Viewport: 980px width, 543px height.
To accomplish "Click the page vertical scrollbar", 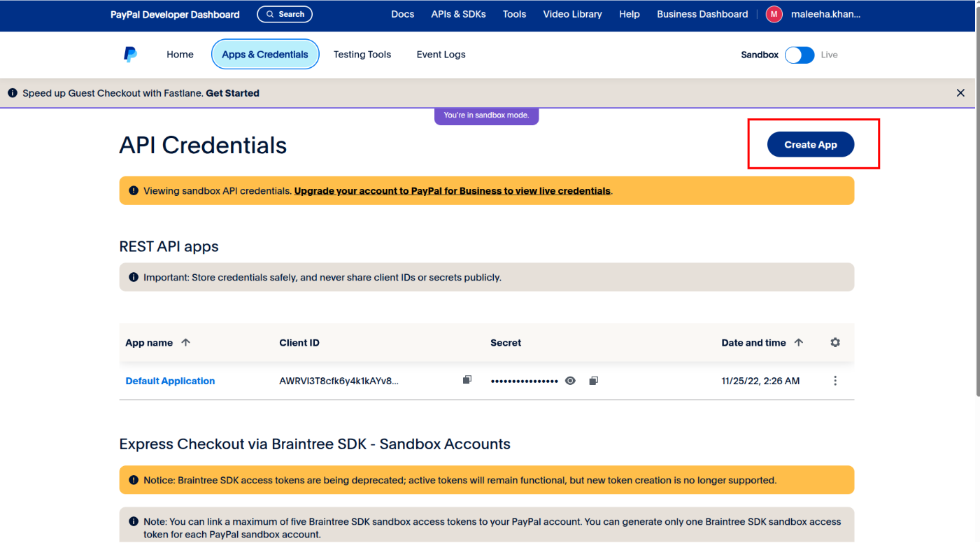I will 977,203.
